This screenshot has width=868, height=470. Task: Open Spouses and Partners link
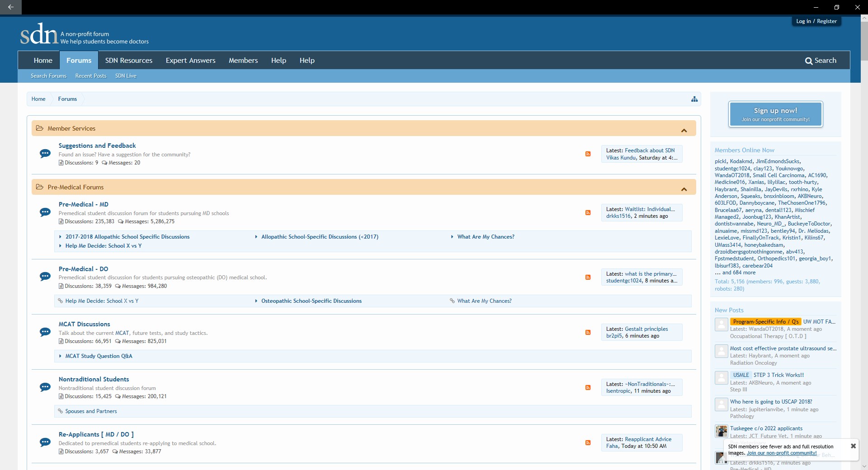91,411
